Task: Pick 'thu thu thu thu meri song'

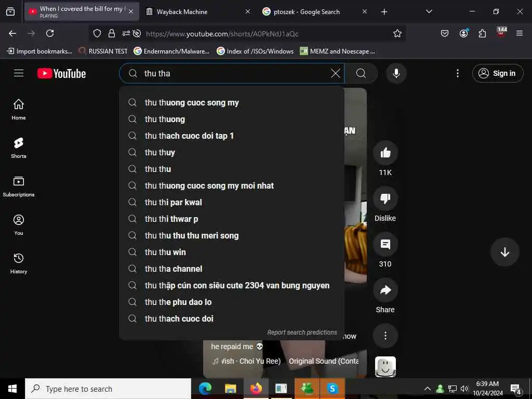Action: click(x=231, y=235)
